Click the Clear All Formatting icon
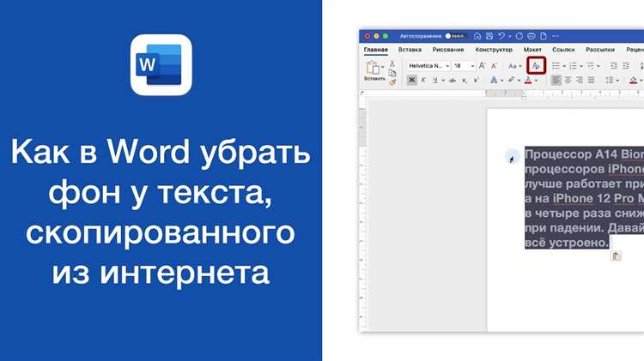 coord(536,66)
